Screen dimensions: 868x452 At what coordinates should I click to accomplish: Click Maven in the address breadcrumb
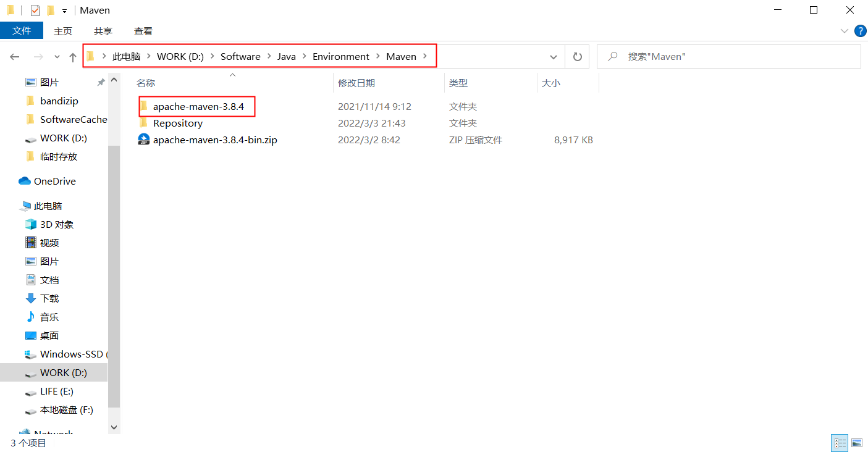(x=401, y=56)
